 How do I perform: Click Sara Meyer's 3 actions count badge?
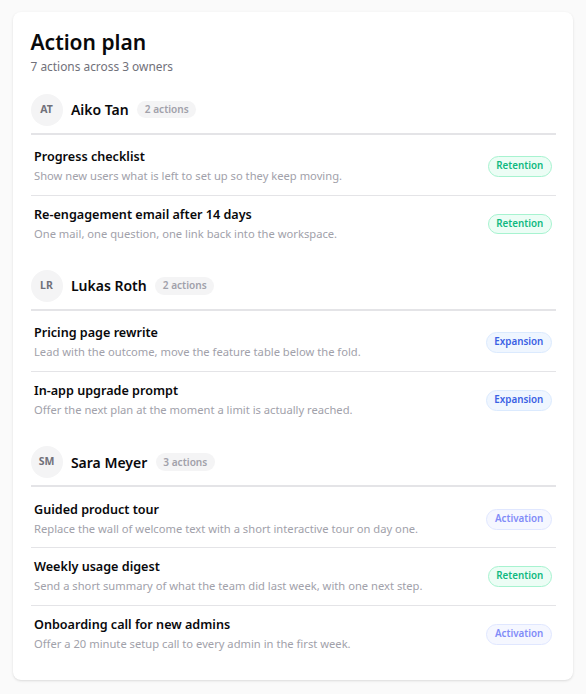pyautogui.click(x=185, y=462)
